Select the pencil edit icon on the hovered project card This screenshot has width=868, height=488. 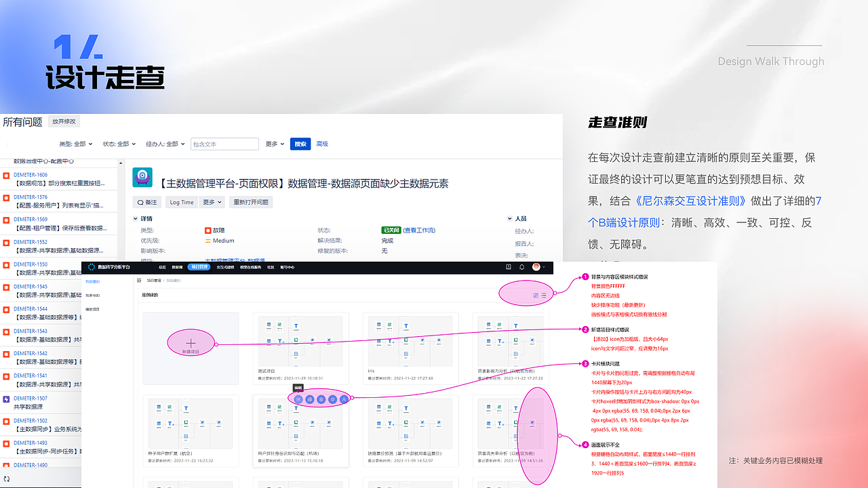pos(297,399)
